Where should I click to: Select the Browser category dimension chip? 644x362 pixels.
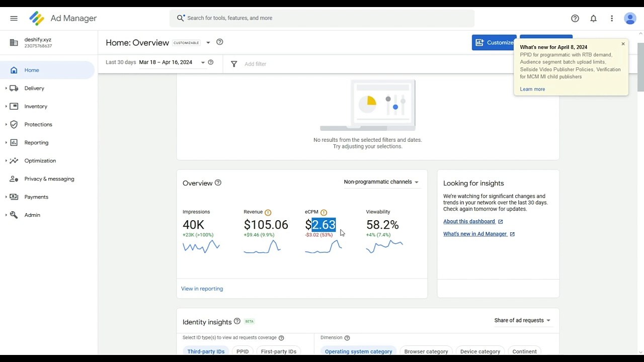pos(426,351)
